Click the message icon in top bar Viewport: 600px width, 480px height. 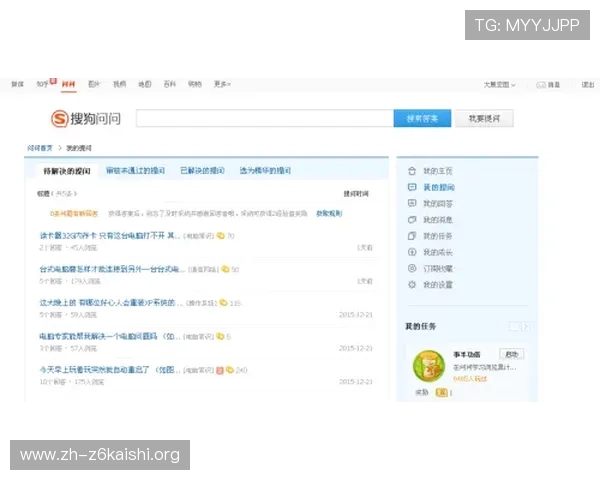[x=541, y=85]
